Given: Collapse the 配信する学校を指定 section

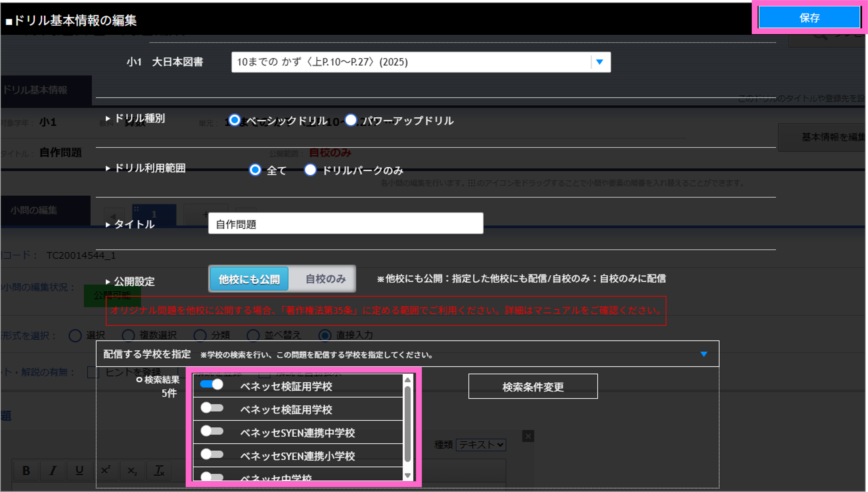Looking at the screenshot, I should (x=704, y=354).
